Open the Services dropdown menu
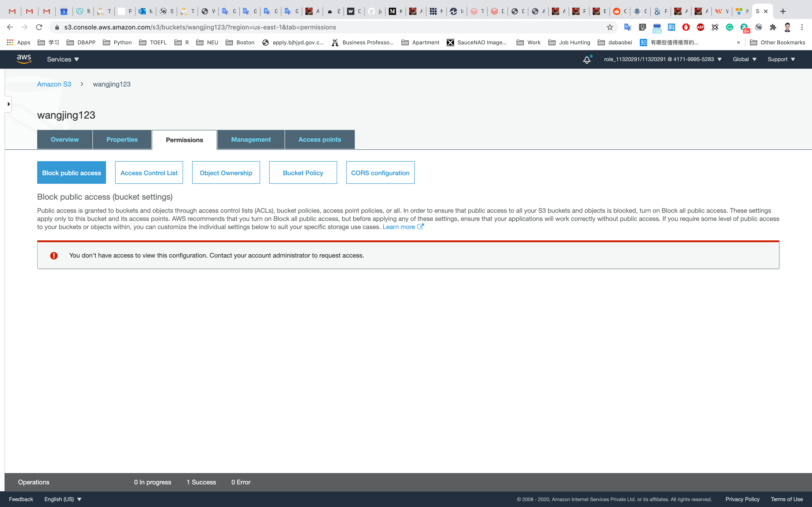812x507 pixels. pos(63,59)
